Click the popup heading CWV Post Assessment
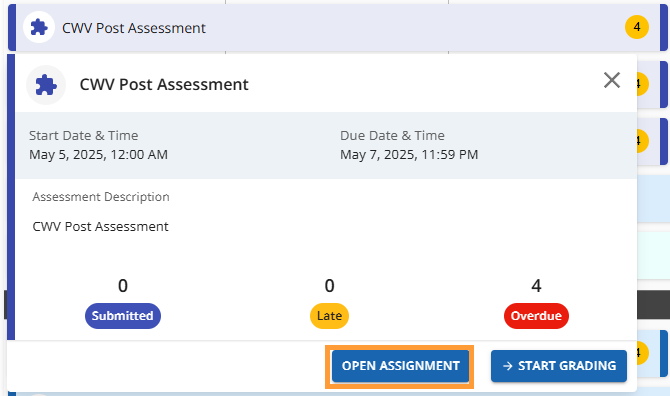The width and height of the screenshot is (670, 396). (x=164, y=85)
